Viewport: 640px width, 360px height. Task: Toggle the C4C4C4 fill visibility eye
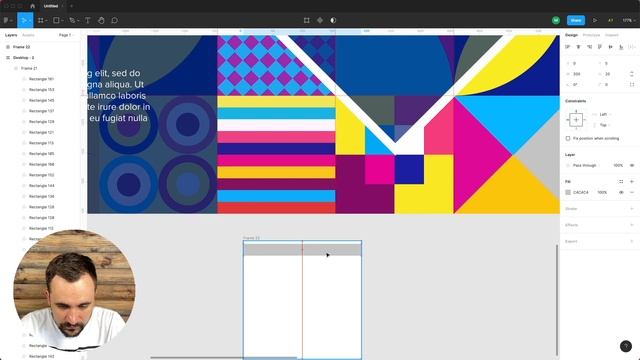point(621,192)
